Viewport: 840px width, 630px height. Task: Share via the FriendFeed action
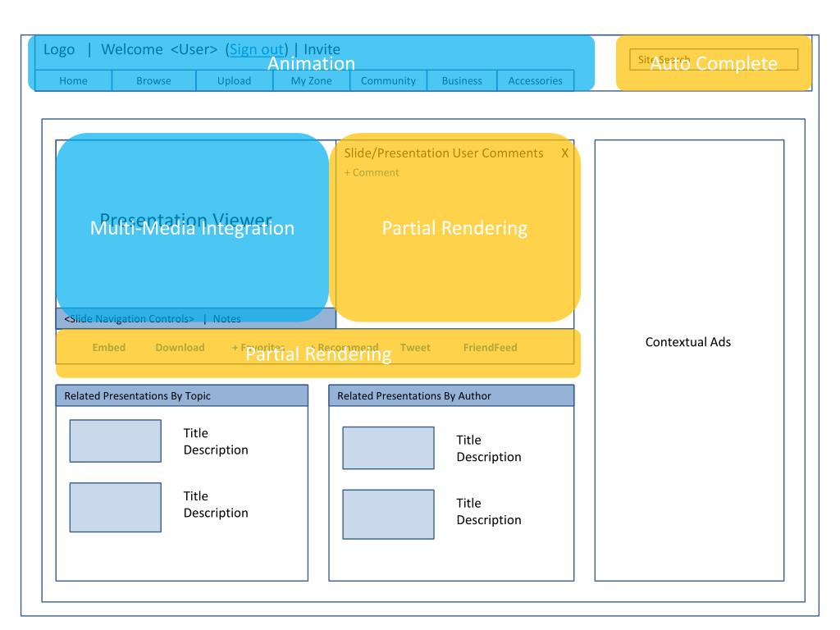[491, 348]
